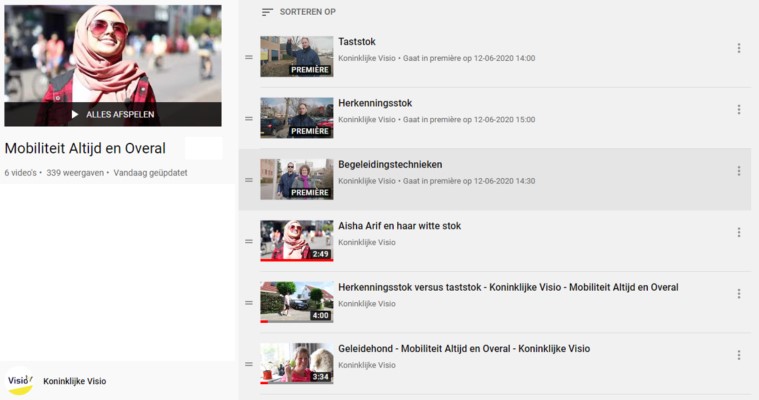Open the 4:00 Herkenningsstok versus taststok thumbnail
The image size is (759, 400).
point(297,302)
